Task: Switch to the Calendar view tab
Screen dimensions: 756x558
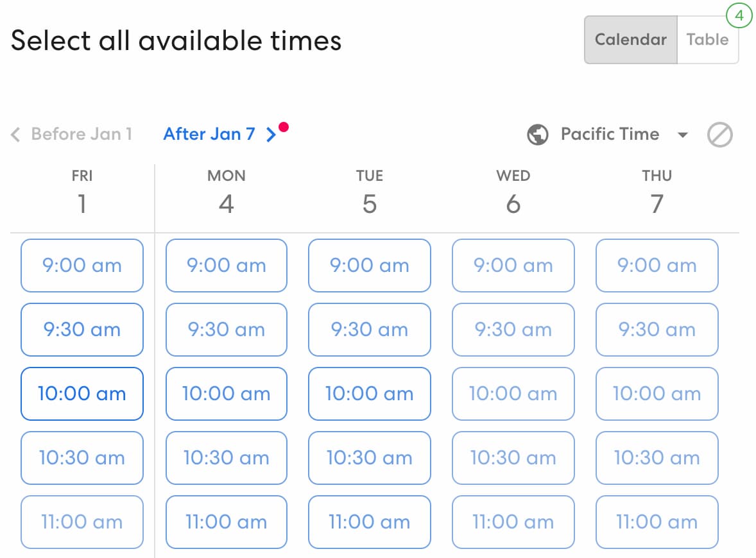Action: tap(631, 40)
